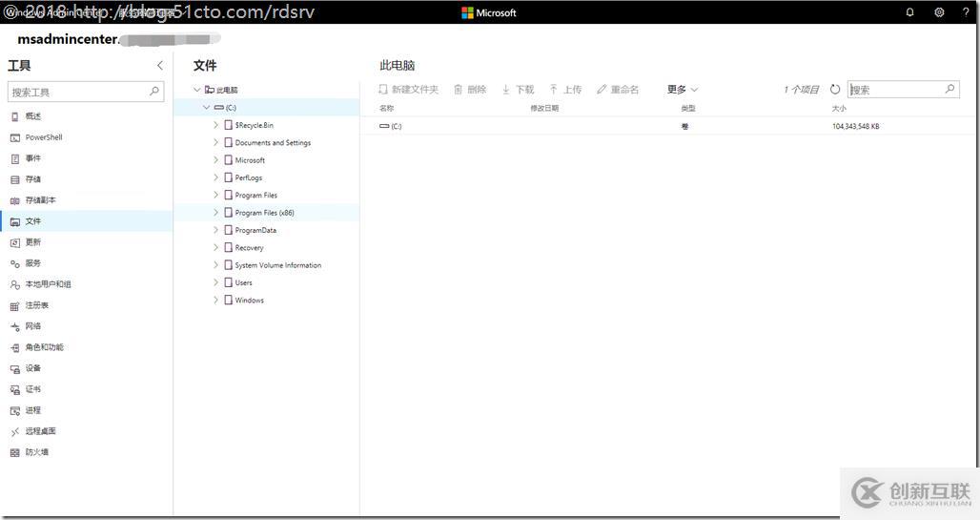Click the Network (网络) icon
The image size is (980, 520).
coord(15,326)
